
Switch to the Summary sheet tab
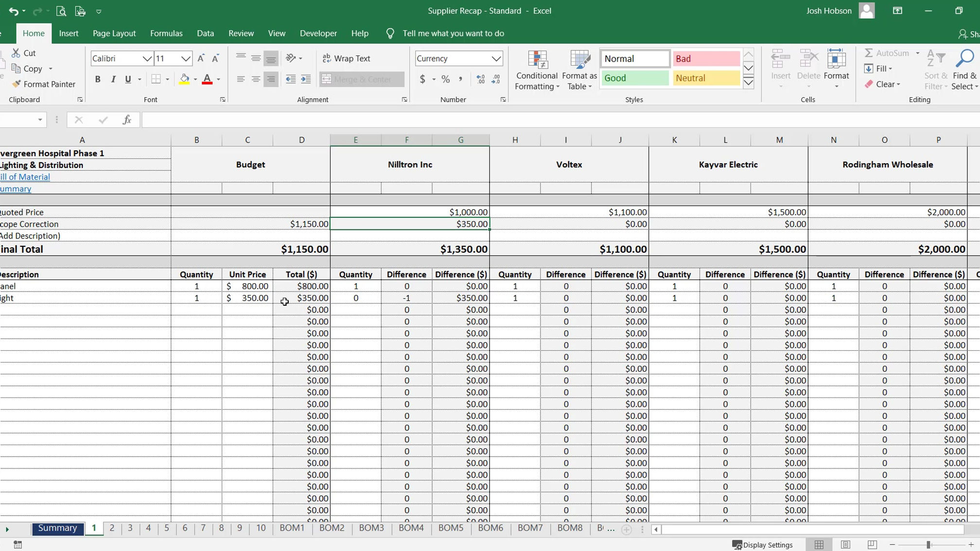tap(57, 528)
